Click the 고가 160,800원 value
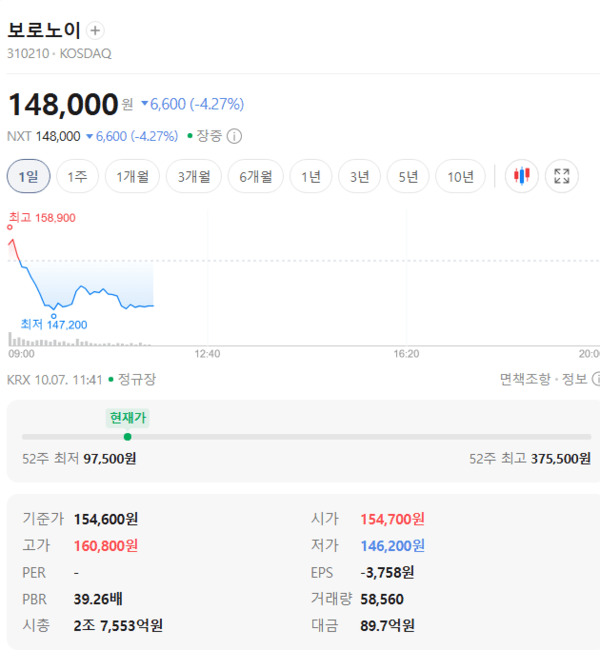The height and width of the screenshot is (650, 600). 106,546
